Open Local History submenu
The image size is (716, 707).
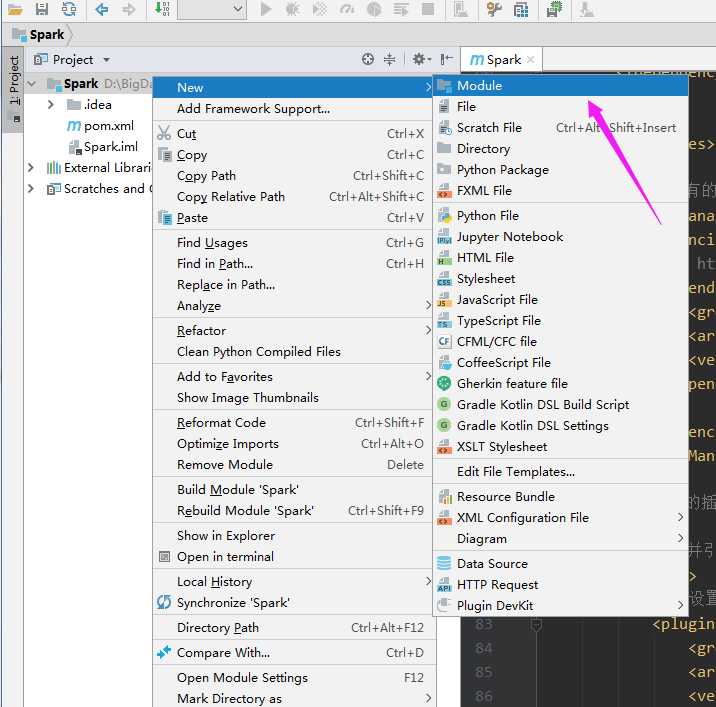pos(293,582)
